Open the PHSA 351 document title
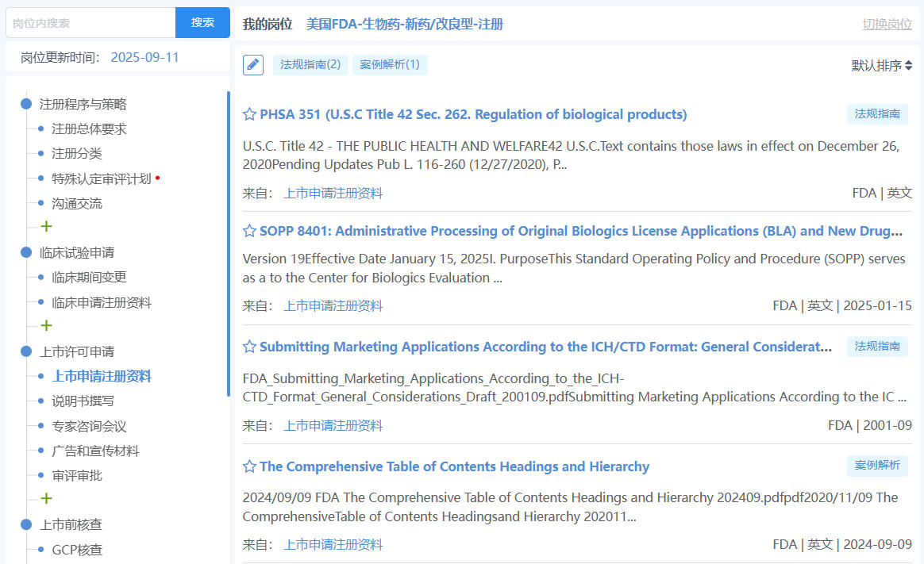Image resolution: width=924 pixels, height=564 pixels. (x=473, y=114)
